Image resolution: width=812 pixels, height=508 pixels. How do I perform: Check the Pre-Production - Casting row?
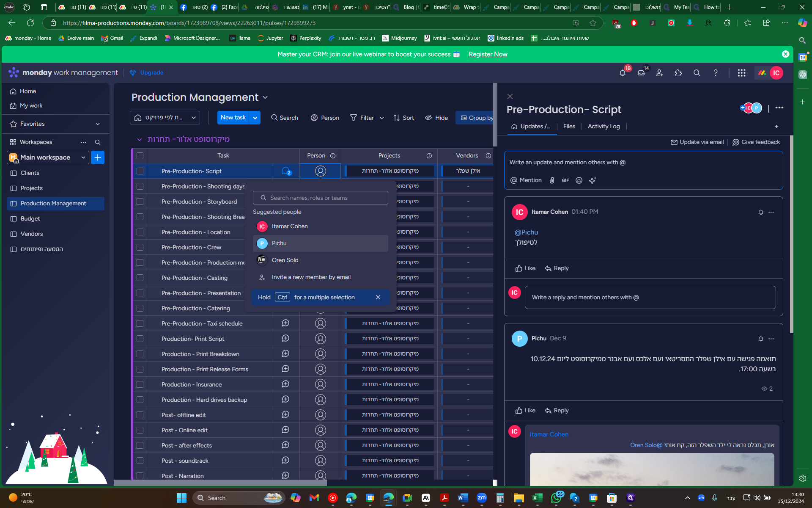coord(140,278)
